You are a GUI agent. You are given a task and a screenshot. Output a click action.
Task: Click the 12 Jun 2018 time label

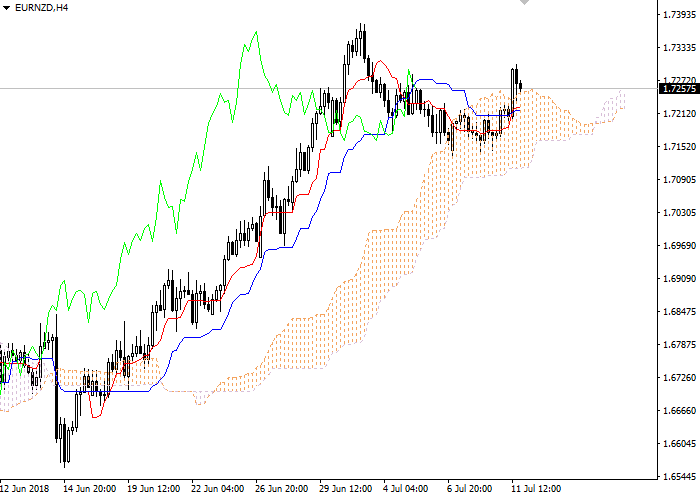(24, 488)
